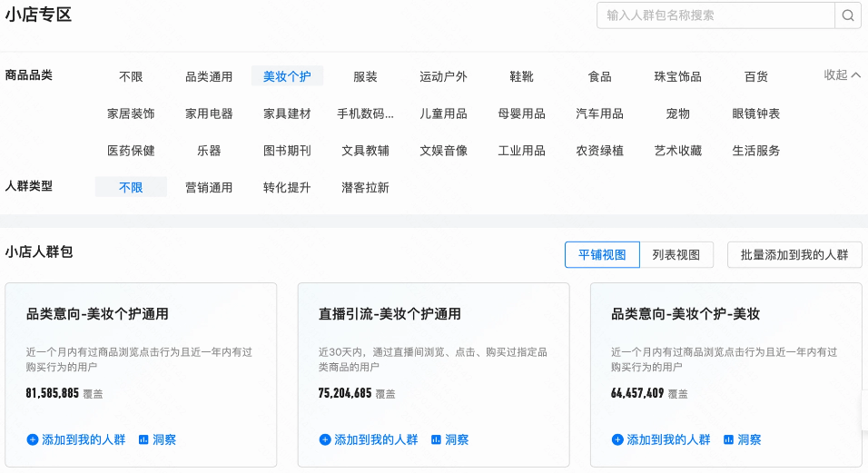Screen dimensions: 868x473
Task: Click the plus icon on 品类意向-美妆个护通用 card
Action: (33, 439)
